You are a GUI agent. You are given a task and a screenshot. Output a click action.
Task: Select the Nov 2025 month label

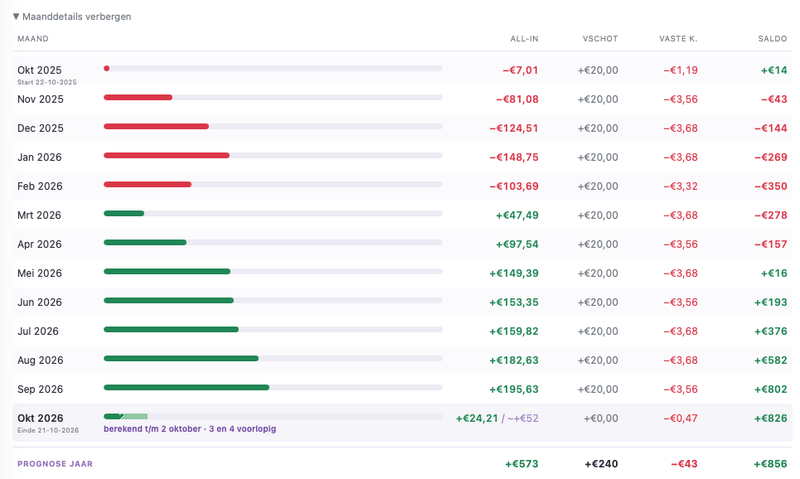pyautogui.click(x=40, y=99)
